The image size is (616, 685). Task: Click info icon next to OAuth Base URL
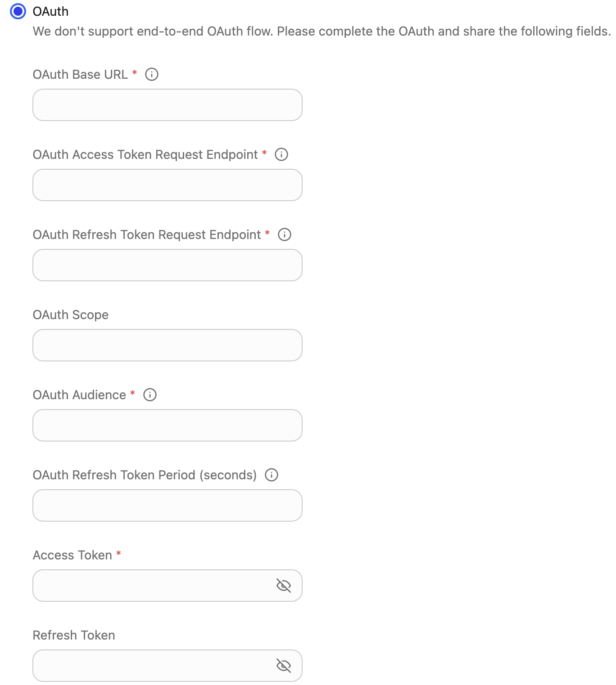[152, 74]
